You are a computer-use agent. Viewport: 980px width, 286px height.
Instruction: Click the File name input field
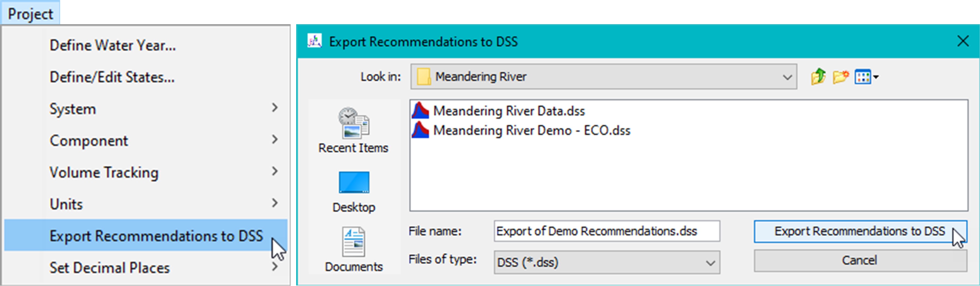pos(607,231)
